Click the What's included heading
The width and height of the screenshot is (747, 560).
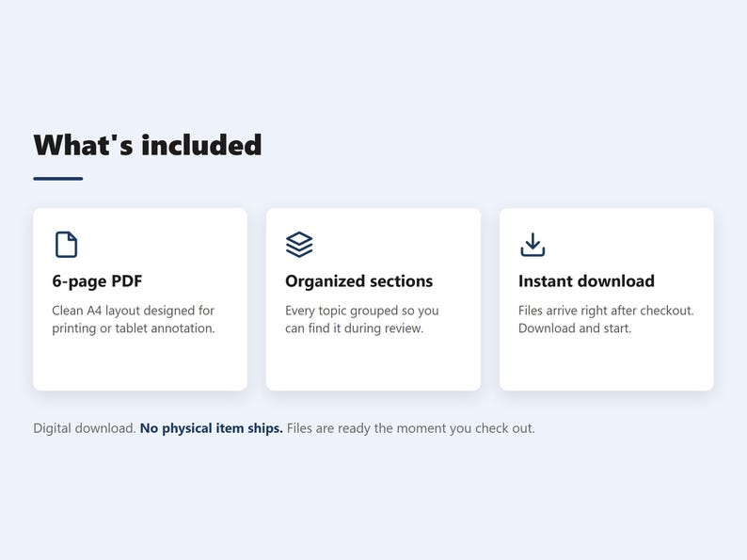coord(148,145)
